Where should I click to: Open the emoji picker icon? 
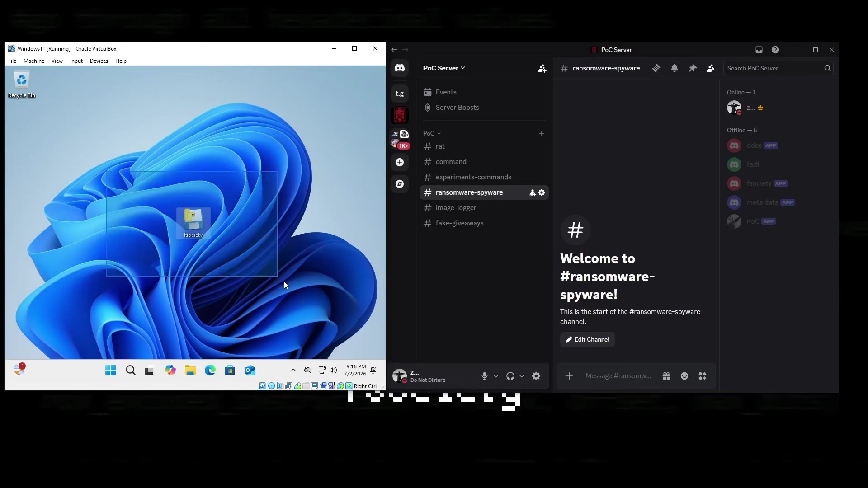click(684, 376)
